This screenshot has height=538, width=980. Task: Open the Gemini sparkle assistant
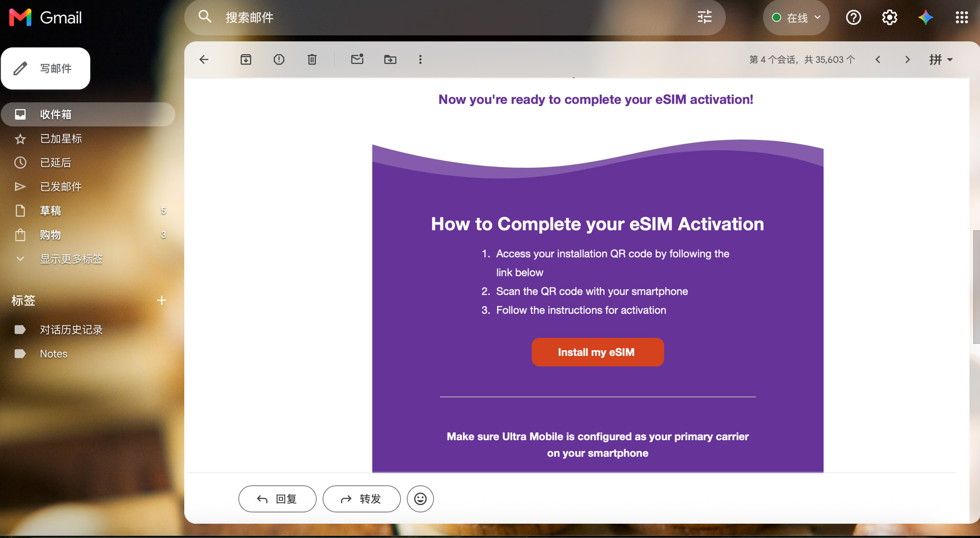click(x=925, y=18)
